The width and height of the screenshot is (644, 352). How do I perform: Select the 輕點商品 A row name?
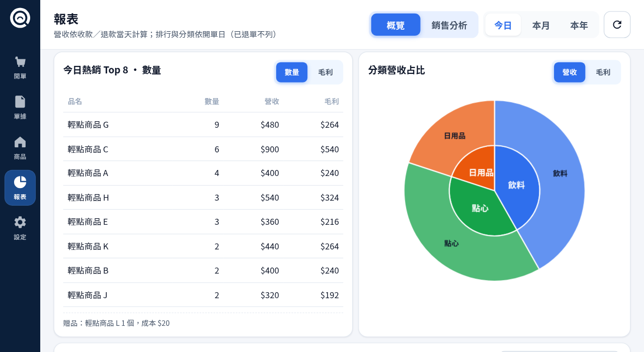click(x=88, y=173)
